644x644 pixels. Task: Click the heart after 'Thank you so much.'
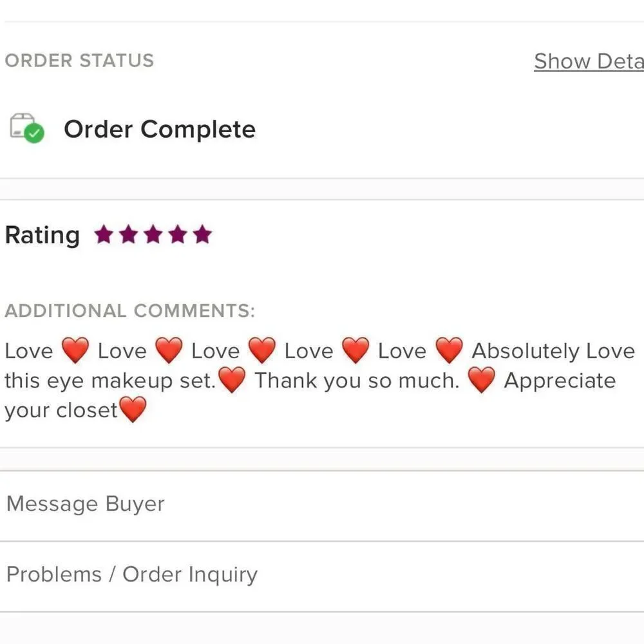click(x=482, y=380)
